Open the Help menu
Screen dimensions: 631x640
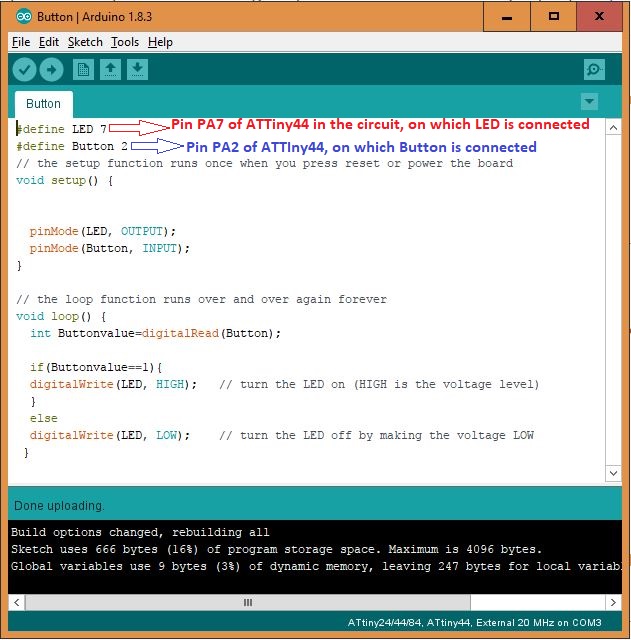pos(160,42)
